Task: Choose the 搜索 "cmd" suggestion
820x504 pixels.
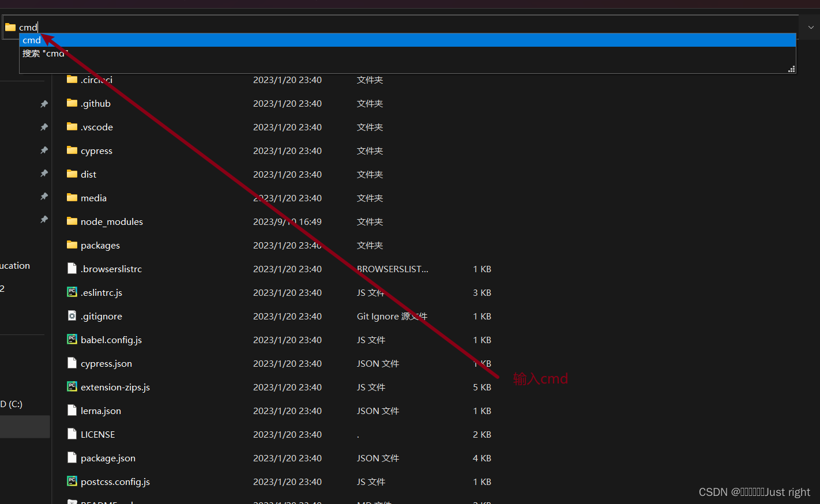Action: click(408, 54)
